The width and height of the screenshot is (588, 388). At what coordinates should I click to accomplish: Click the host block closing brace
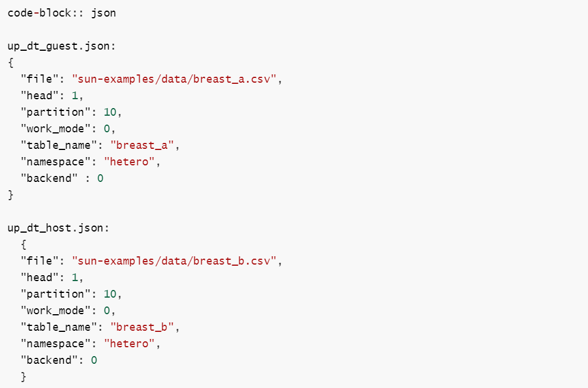point(24,376)
